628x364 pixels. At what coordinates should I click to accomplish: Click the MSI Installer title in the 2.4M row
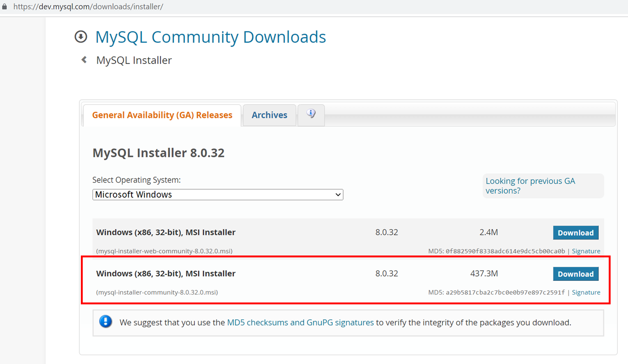pyautogui.click(x=166, y=232)
